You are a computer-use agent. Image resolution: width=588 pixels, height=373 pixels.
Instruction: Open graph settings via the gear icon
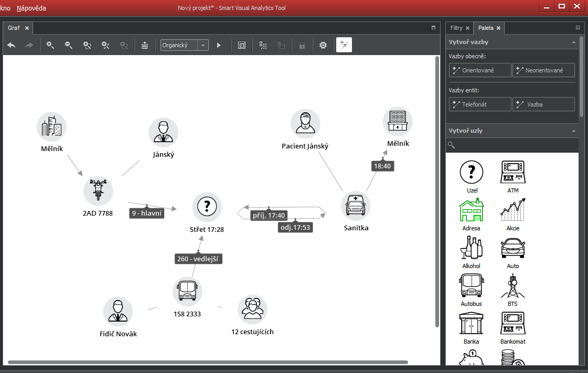[323, 45]
